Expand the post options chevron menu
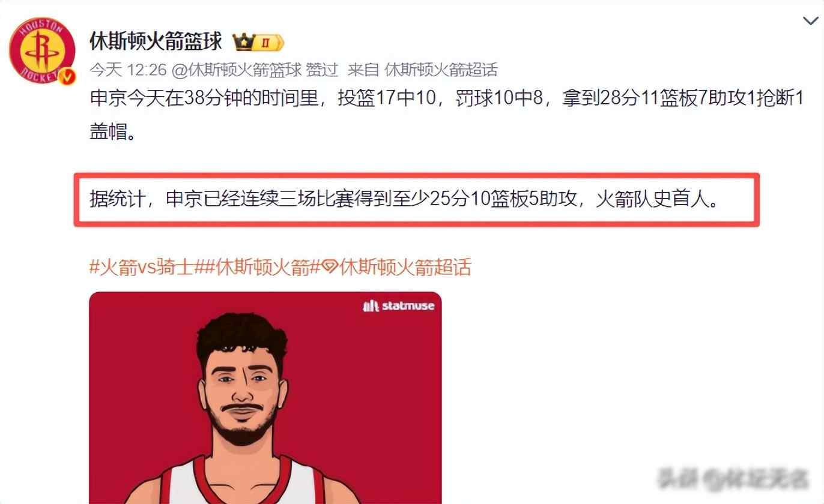The image size is (824, 504). [x=810, y=22]
